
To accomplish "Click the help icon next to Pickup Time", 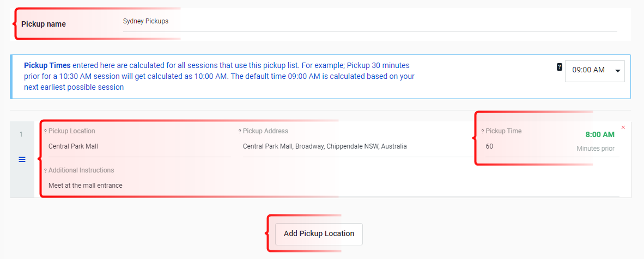I will [x=483, y=132].
